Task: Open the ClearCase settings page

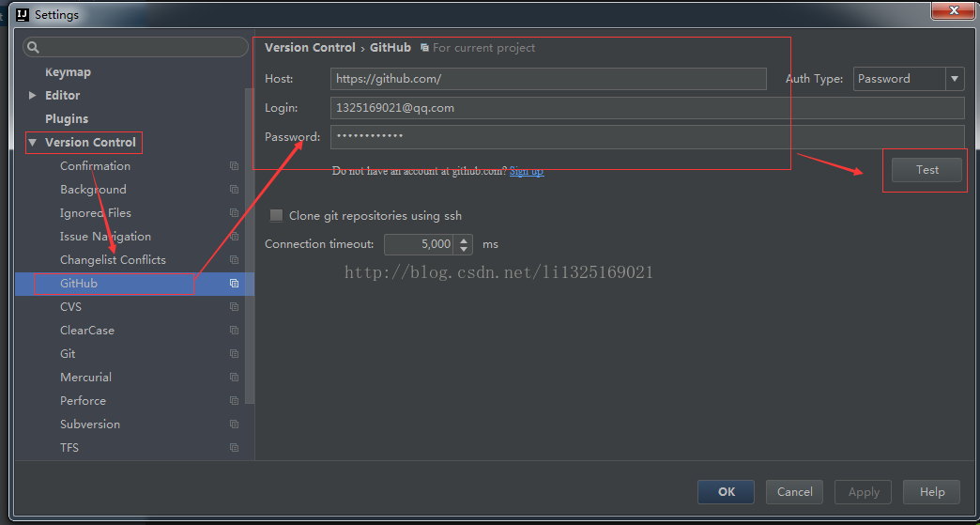Action: tap(87, 330)
